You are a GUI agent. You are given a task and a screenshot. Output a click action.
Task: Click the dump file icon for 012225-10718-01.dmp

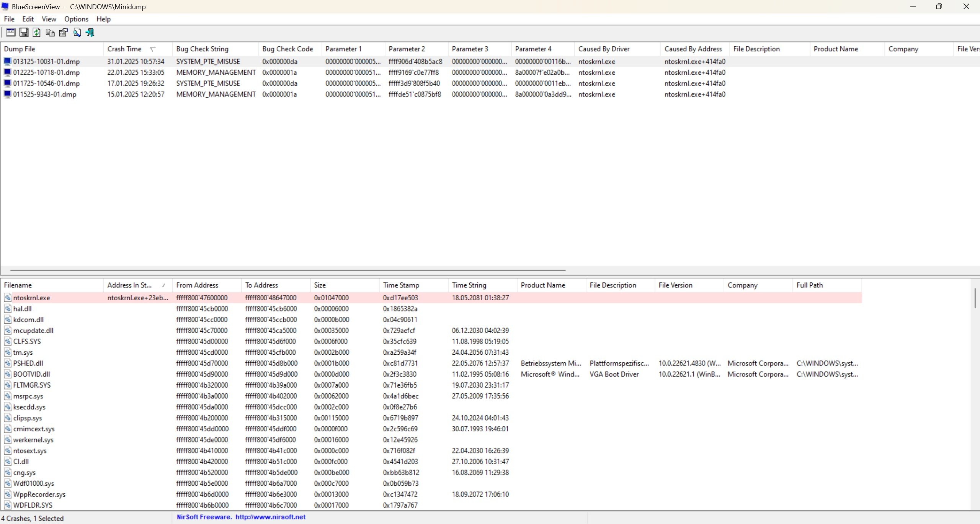[x=7, y=72]
